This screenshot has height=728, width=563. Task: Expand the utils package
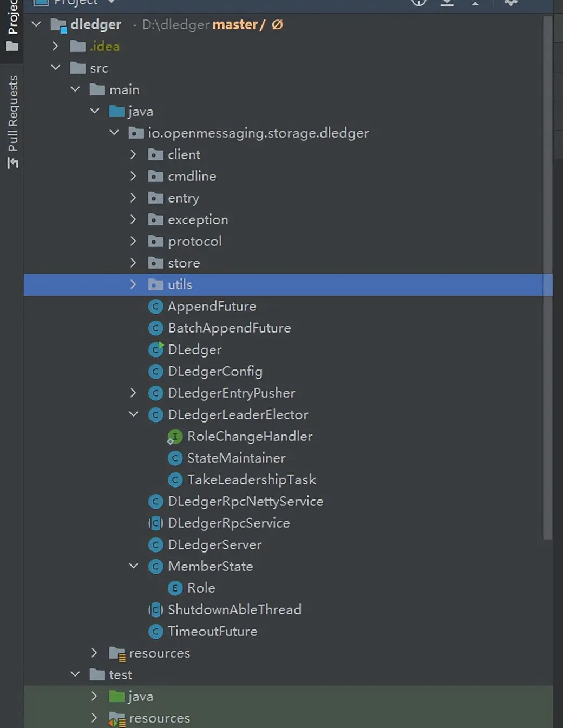pyautogui.click(x=134, y=284)
